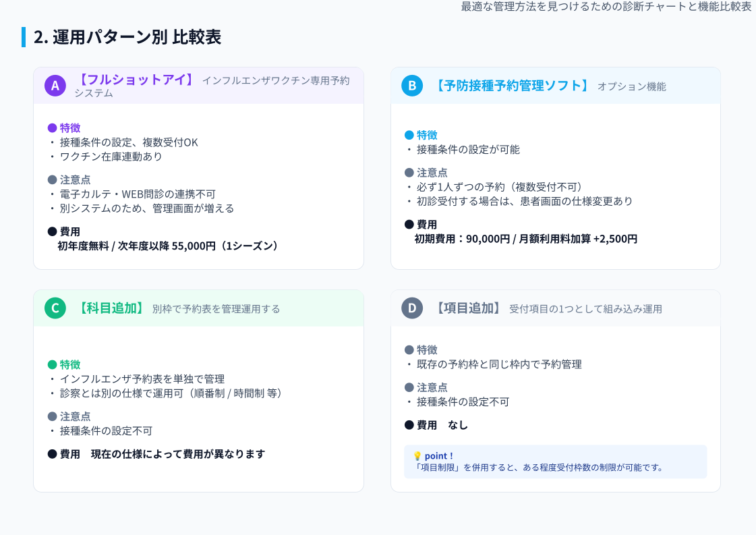Image resolution: width=756 pixels, height=535 pixels.
Task: Click 現在の仕様によって費用が異なります
Action: click(178, 454)
